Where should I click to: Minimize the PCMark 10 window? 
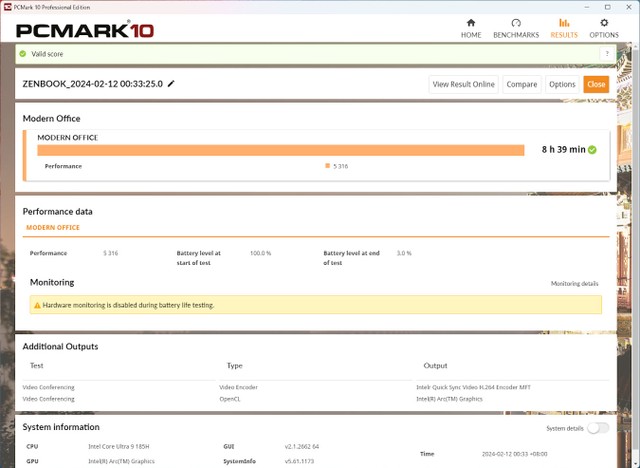(x=587, y=7)
